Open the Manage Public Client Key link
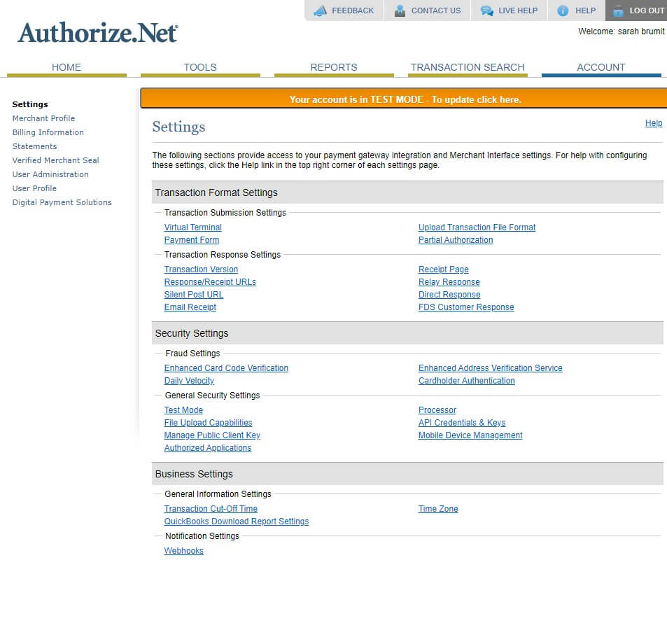The height and width of the screenshot is (644, 667). coord(212,435)
